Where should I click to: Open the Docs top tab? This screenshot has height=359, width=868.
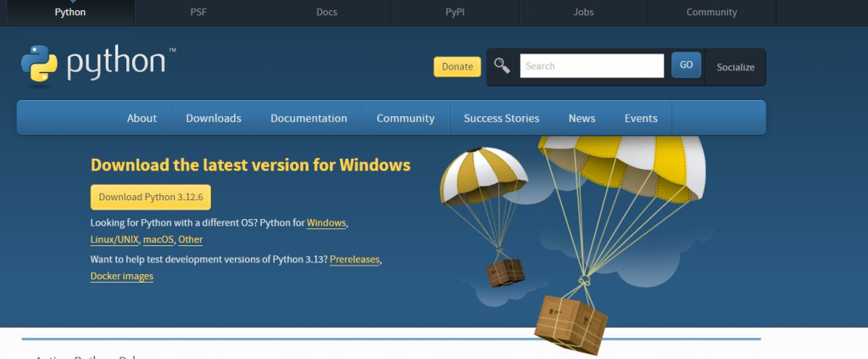click(326, 12)
